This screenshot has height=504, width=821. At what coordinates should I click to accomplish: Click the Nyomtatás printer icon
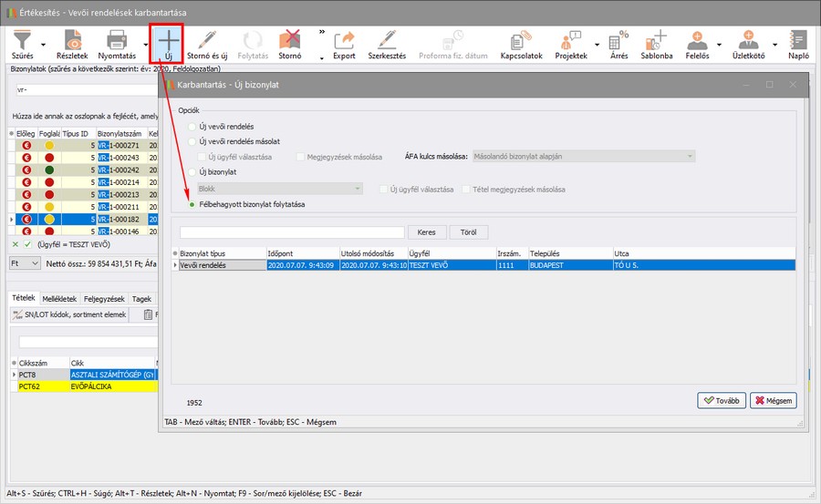(x=117, y=39)
